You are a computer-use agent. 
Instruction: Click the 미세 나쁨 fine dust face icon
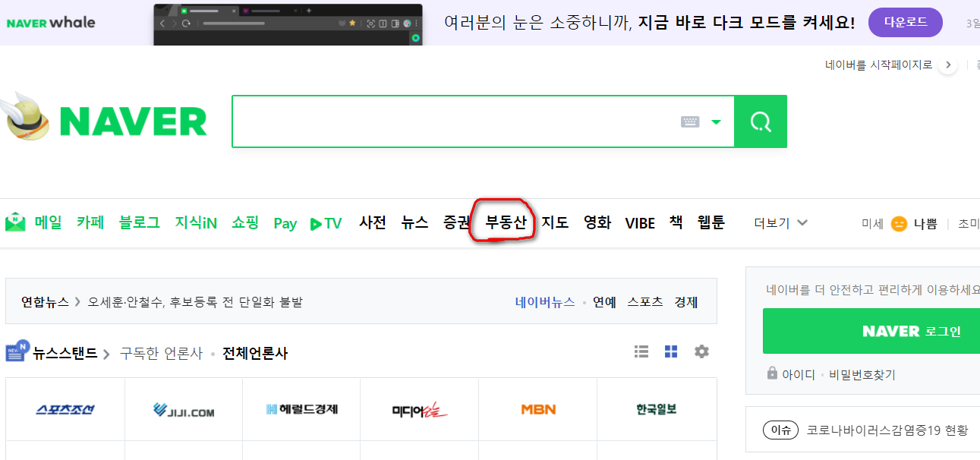899,224
